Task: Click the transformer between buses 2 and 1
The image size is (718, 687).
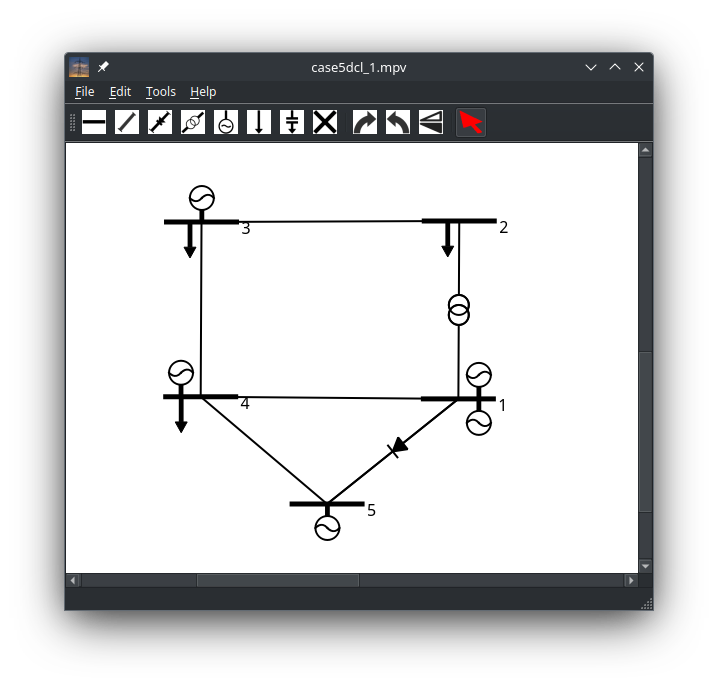Action: tap(458, 310)
